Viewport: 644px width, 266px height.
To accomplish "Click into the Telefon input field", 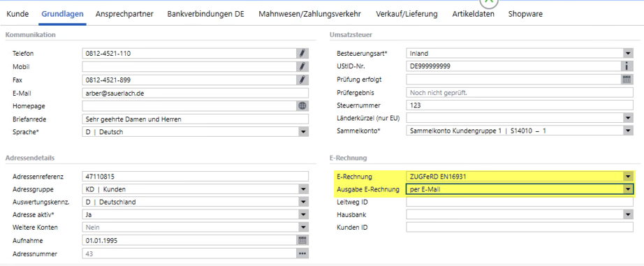I will (189, 53).
